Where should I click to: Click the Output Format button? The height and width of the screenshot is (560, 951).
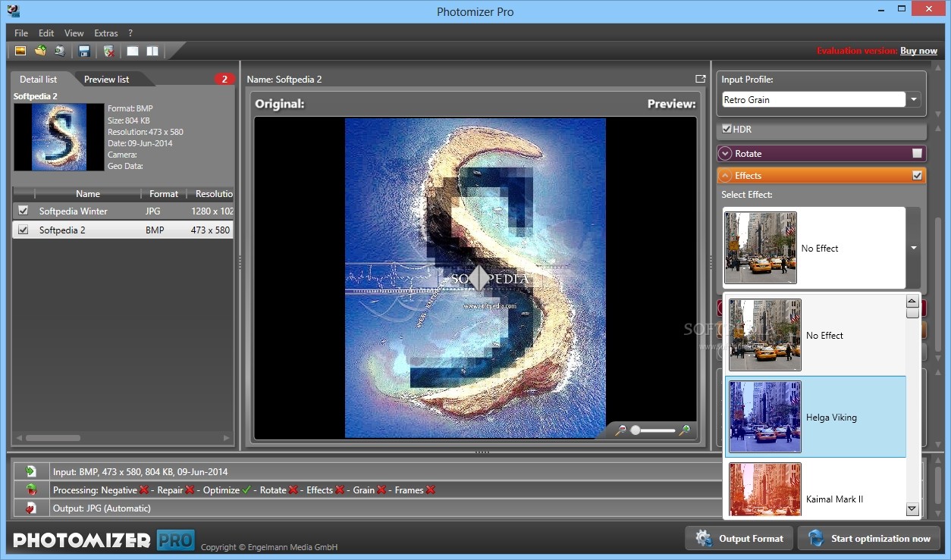[x=739, y=538]
